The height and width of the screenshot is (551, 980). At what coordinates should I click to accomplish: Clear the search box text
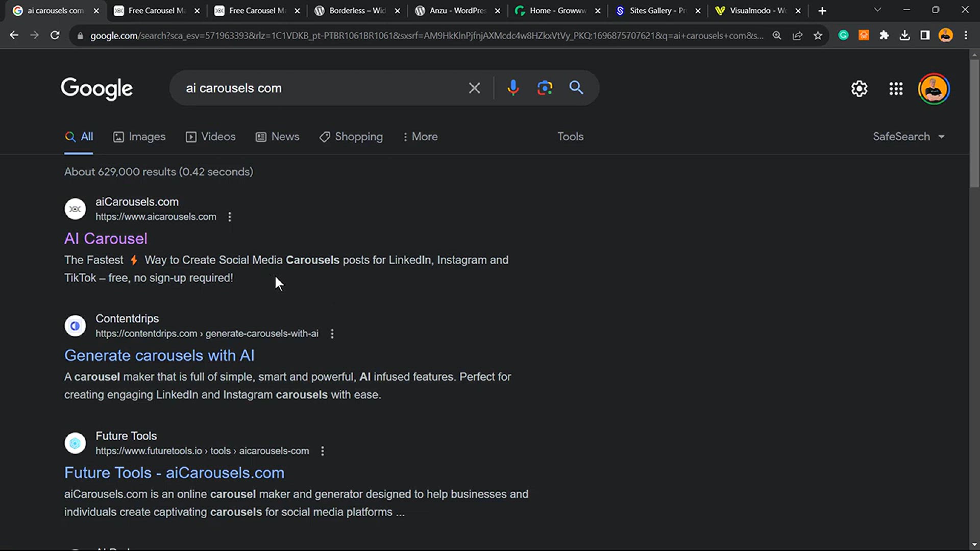pyautogui.click(x=474, y=88)
